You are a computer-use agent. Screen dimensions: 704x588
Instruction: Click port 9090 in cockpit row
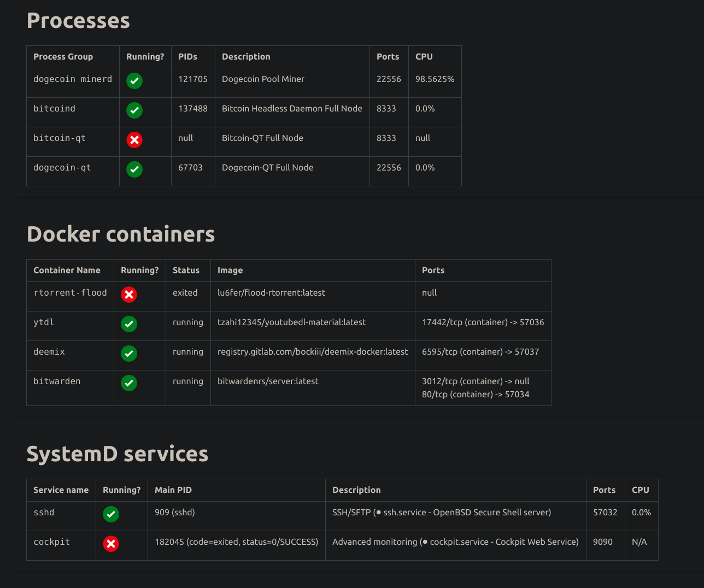click(603, 542)
